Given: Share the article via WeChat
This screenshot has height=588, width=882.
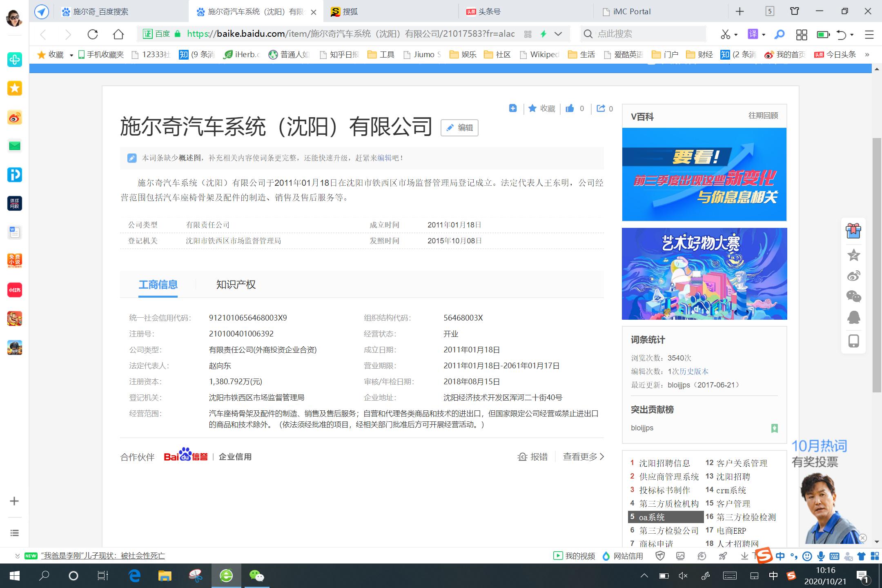Looking at the screenshot, I should 853,296.
